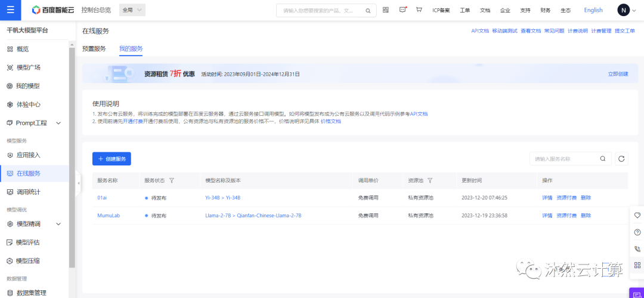Click the 模型评估 sidebar icon
The image size is (644, 298).
click(x=10, y=242)
